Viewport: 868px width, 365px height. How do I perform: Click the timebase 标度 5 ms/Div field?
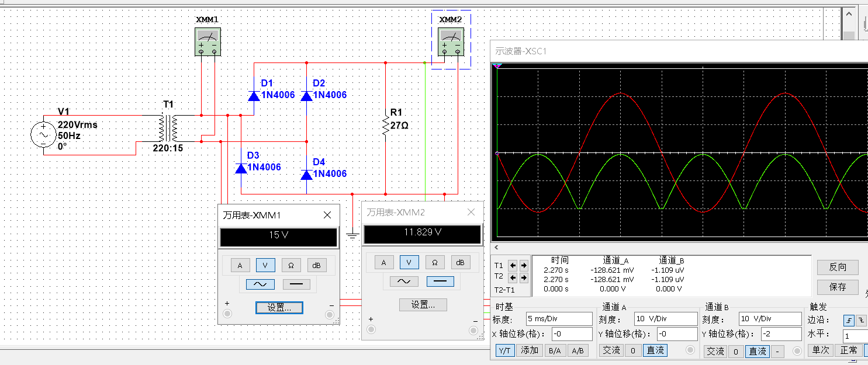(x=559, y=319)
